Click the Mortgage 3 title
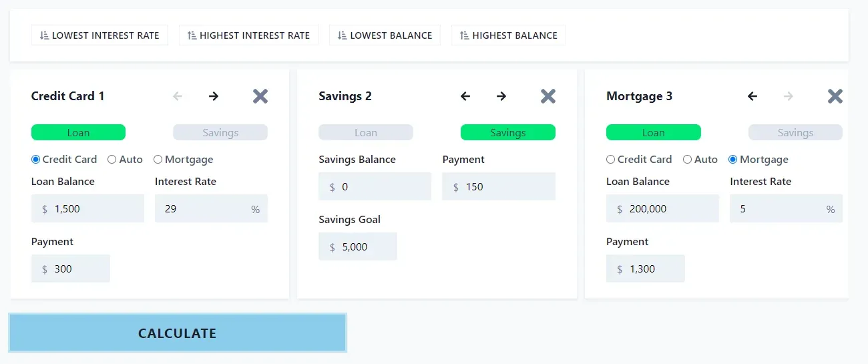The image size is (868, 364). coord(640,96)
